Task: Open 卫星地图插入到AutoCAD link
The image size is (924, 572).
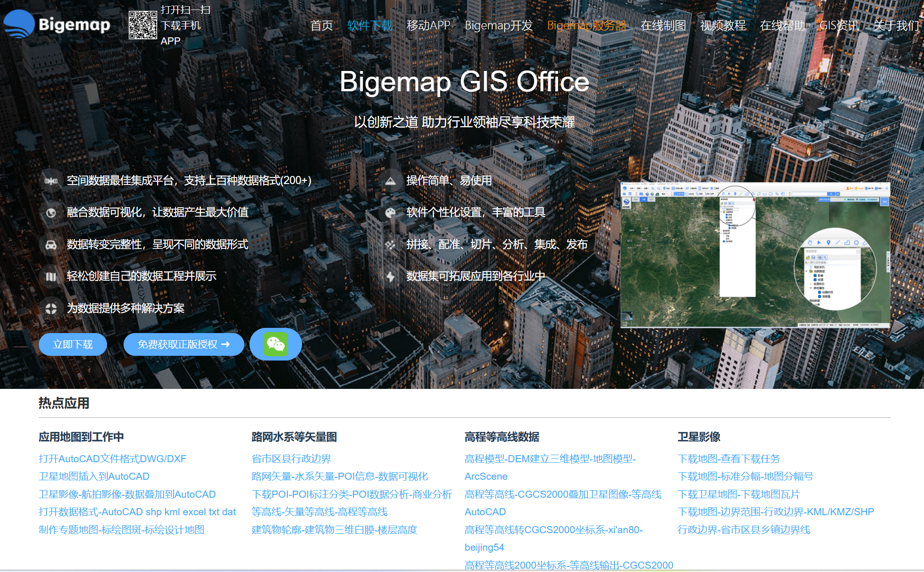Action: point(94,476)
